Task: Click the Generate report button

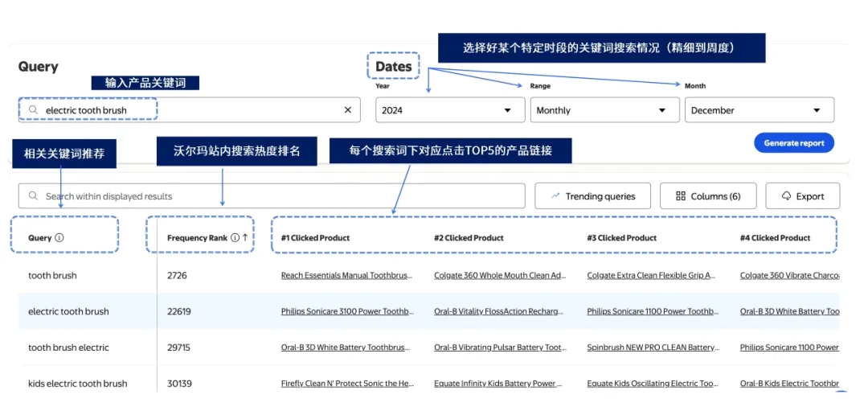Action: coord(794,143)
